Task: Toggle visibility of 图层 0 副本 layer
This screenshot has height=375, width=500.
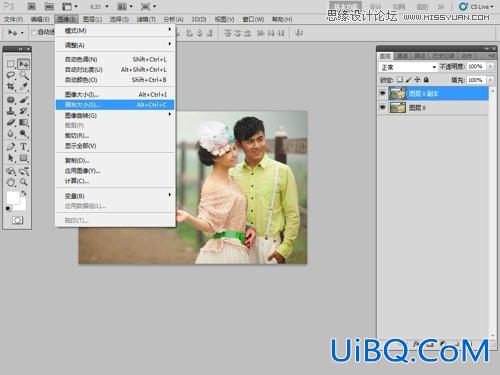Action: tap(382, 93)
